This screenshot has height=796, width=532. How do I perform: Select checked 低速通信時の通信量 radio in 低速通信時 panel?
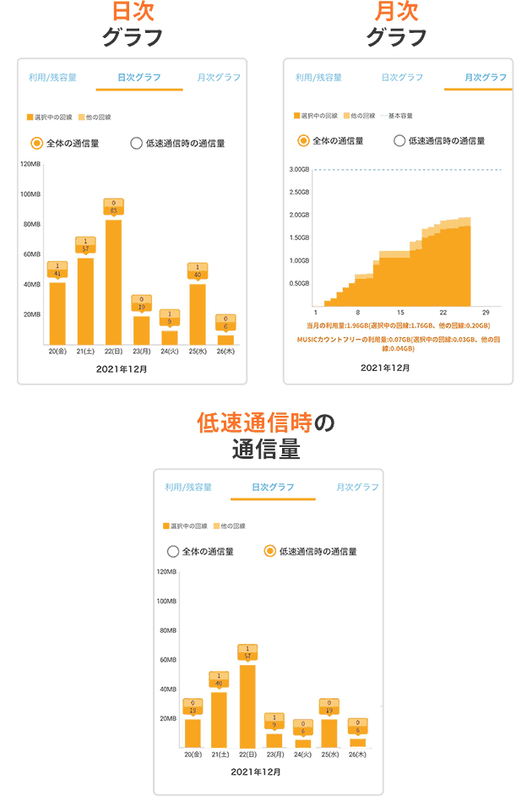coord(270,551)
